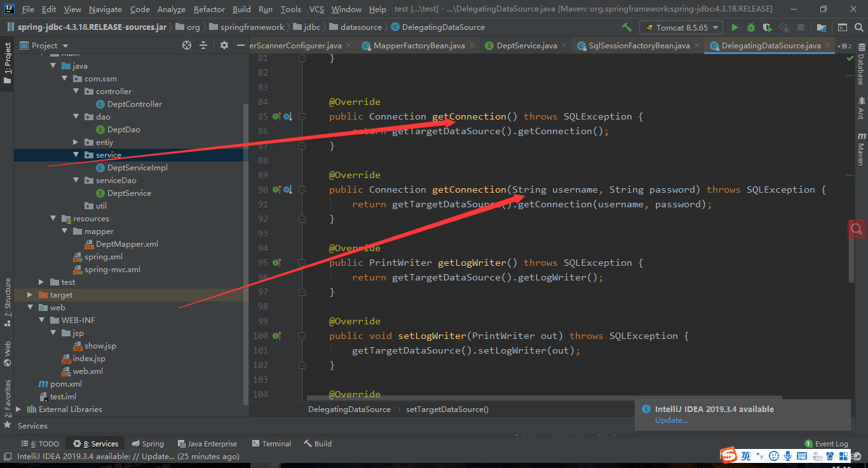The image size is (868, 468).
Task: Switch to DeptService.java tab
Action: tap(526, 46)
